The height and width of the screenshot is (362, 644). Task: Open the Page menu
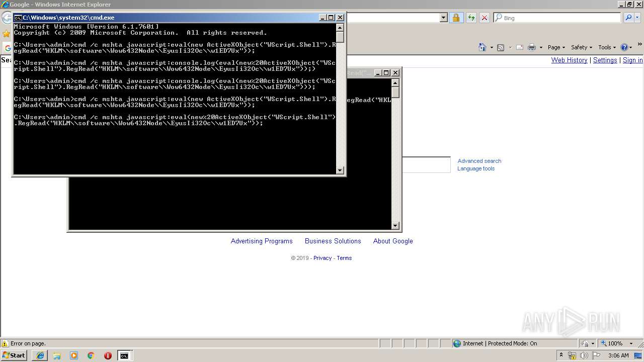tap(556, 47)
